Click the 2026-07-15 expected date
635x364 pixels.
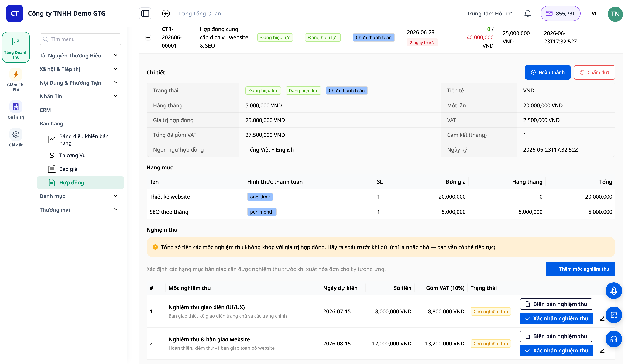coord(337,311)
